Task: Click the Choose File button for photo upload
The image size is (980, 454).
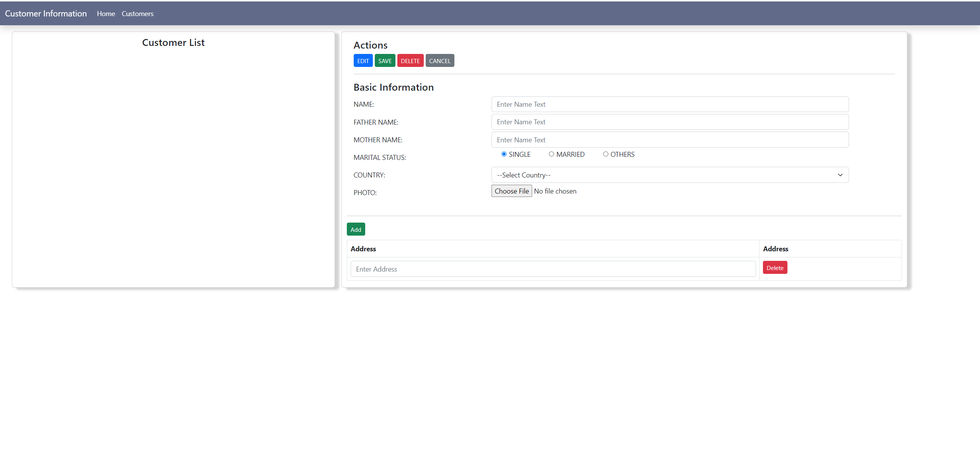Action: click(x=511, y=191)
